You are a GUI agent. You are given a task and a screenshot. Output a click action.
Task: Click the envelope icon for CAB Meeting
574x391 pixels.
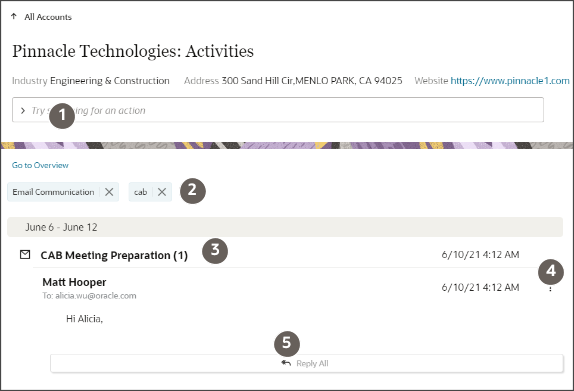pos(25,254)
